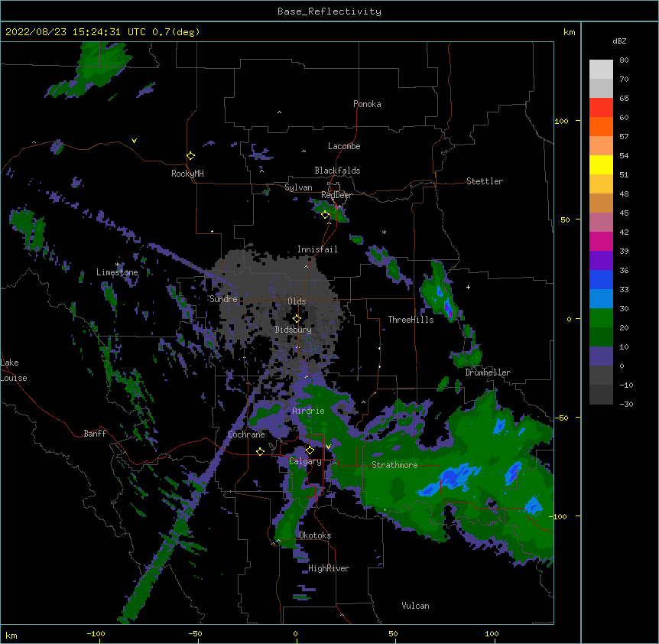
Task: Click the 45 value on the dBZ legend
Action: pos(624,213)
